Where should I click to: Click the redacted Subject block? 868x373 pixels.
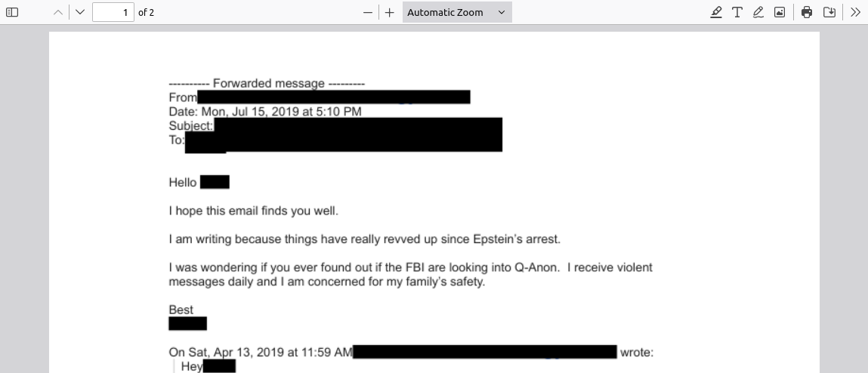tap(358, 126)
